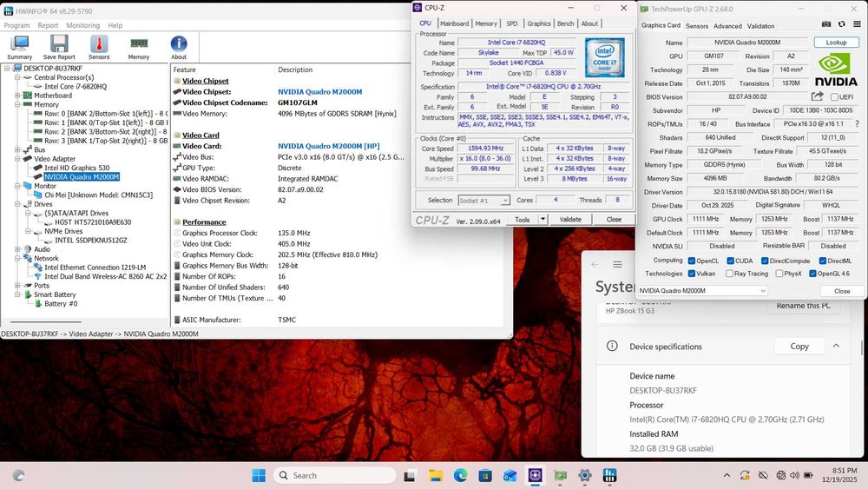Open HWiNFO Summary toolbar icon
868x489 pixels.
click(20, 43)
